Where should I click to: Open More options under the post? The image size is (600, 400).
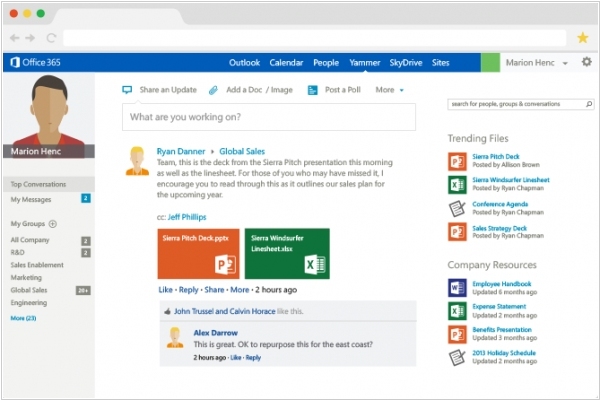[240, 290]
